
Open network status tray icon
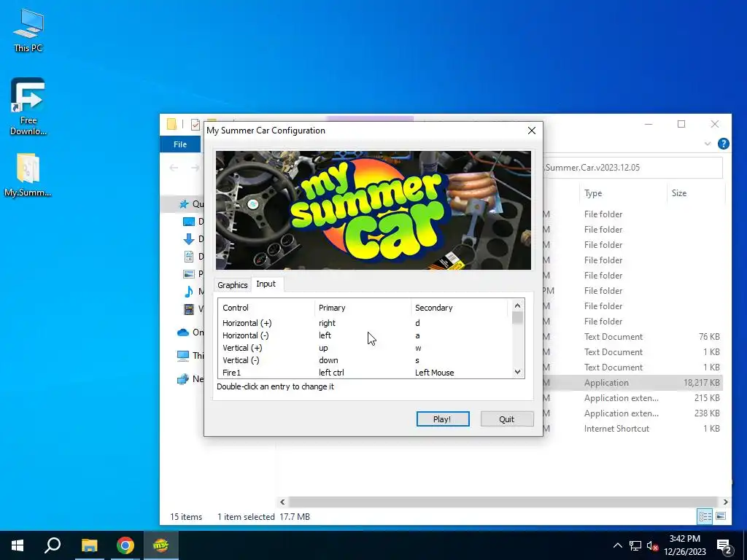635,545
